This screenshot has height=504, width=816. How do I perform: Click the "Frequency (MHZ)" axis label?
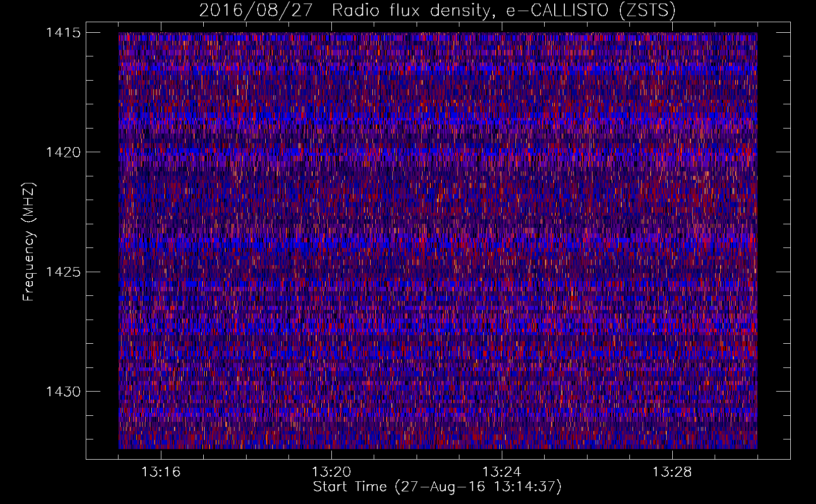pos(29,241)
